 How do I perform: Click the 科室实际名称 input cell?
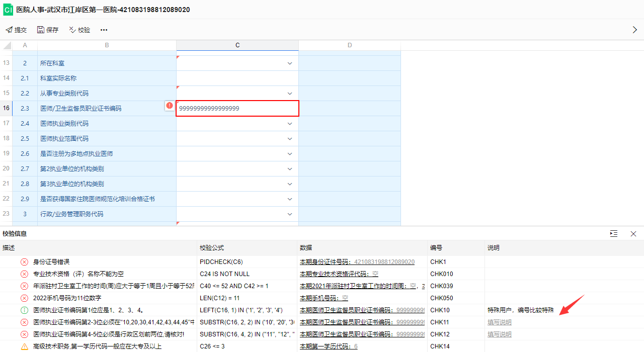pyautogui.click(x=237, y=78)
